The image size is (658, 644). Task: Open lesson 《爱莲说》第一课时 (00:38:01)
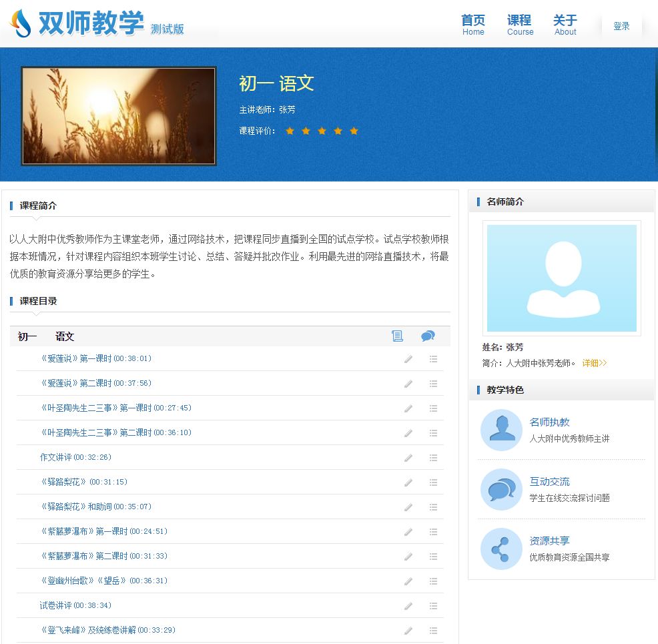pos(95,359)
